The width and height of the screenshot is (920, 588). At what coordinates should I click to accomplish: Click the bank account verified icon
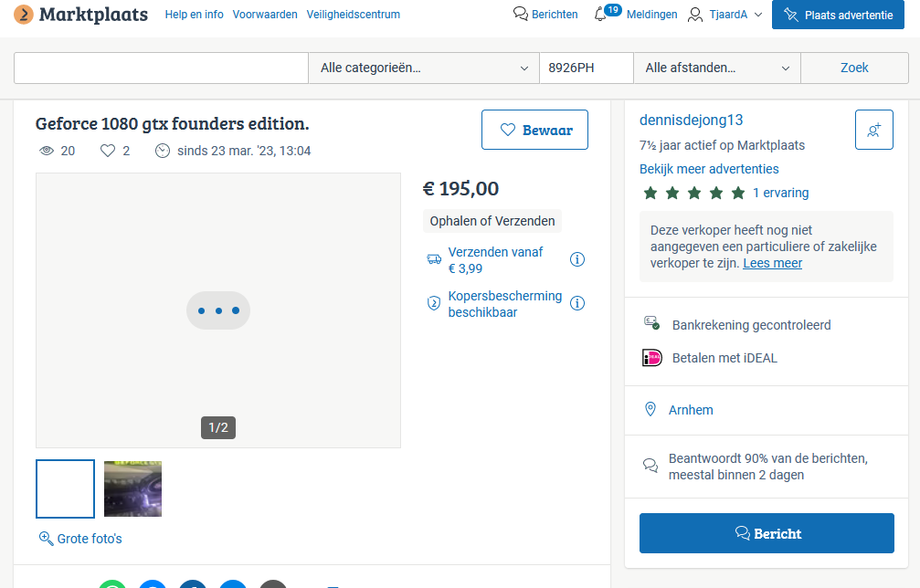652,322
